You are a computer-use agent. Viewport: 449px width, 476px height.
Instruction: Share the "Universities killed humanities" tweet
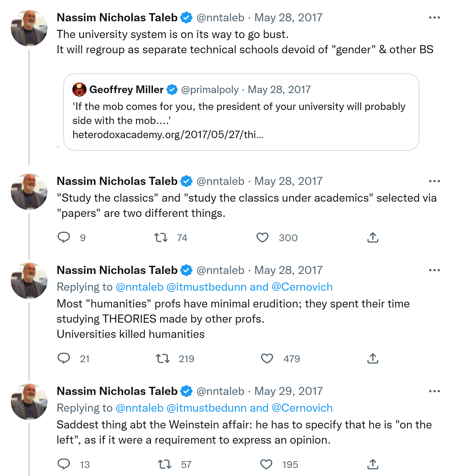tap(372, 358)
